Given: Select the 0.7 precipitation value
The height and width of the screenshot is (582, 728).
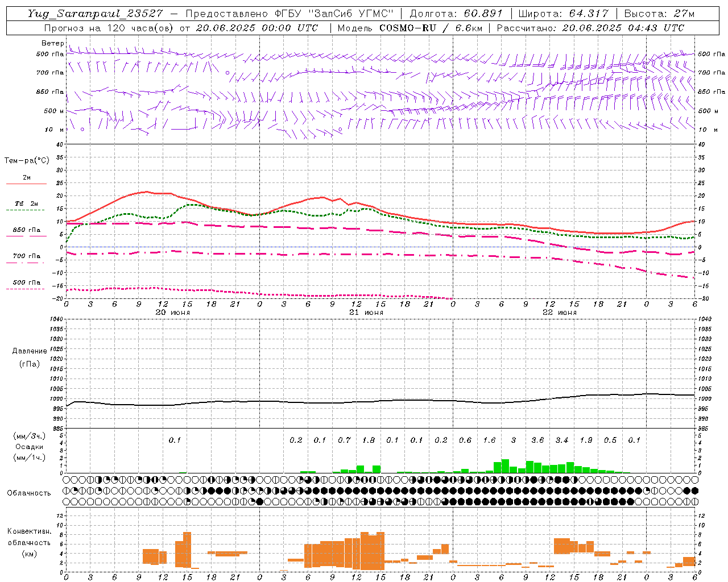Looking at the screenshot, I should click(x=344, y=440).
